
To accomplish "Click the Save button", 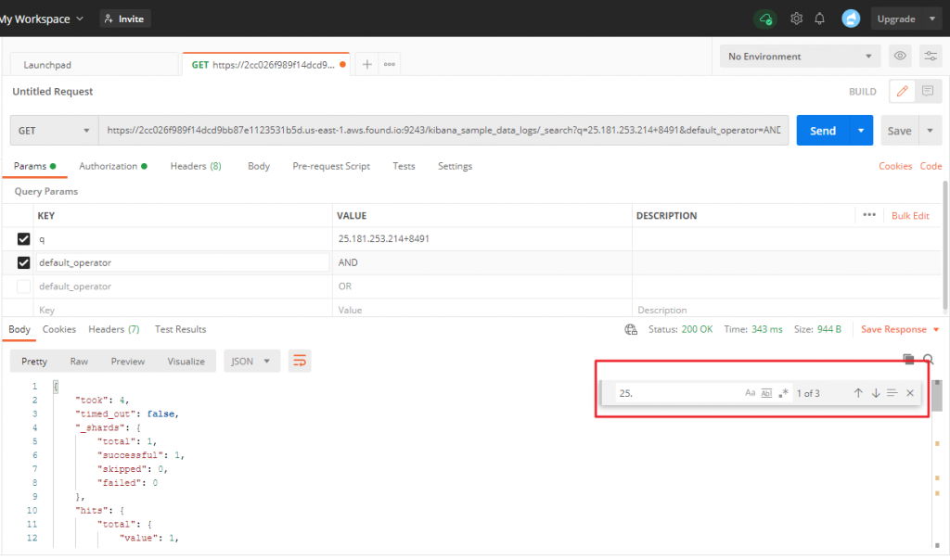I will pyautogui.click(x=900, y=130).
